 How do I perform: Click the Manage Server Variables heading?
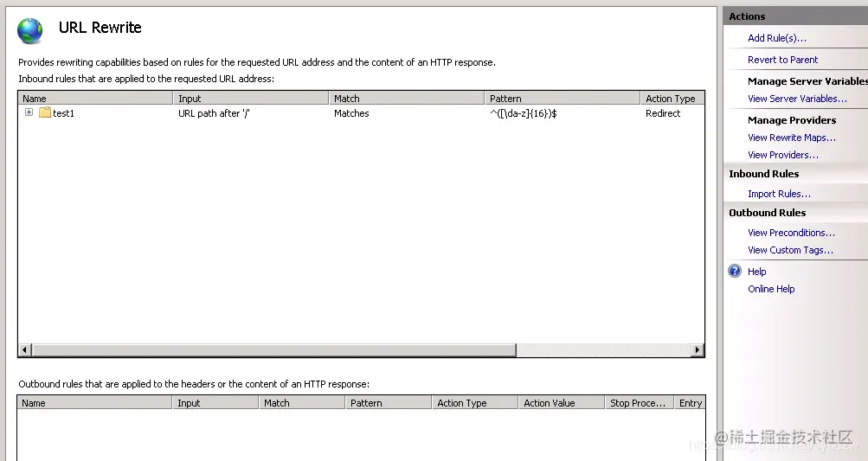click(807, 81)
